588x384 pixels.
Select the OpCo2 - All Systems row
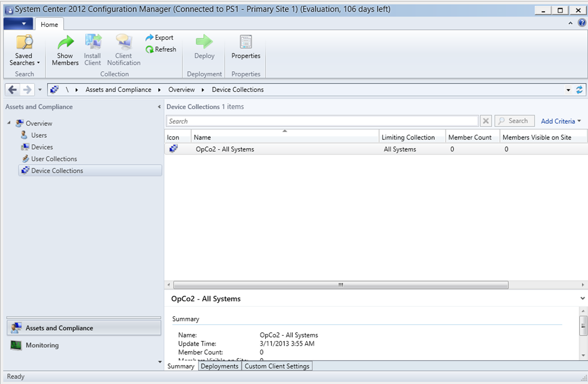click(x=376, y=149)
